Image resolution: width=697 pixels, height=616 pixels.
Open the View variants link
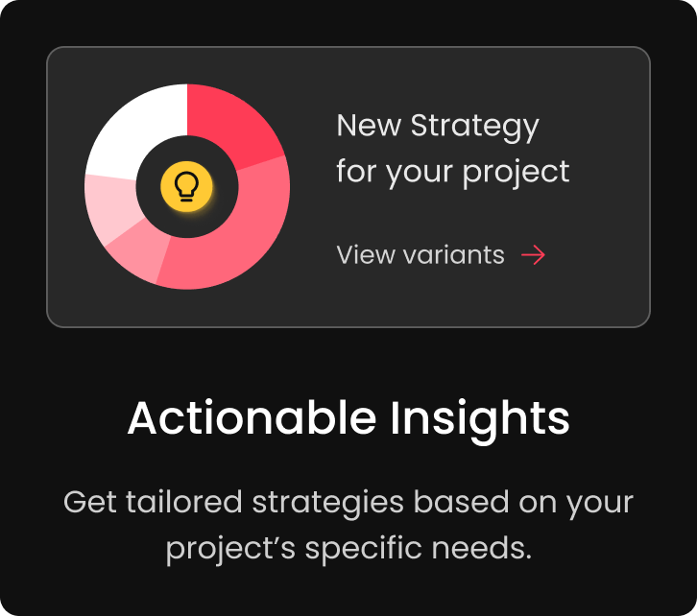tap(421, 254)
